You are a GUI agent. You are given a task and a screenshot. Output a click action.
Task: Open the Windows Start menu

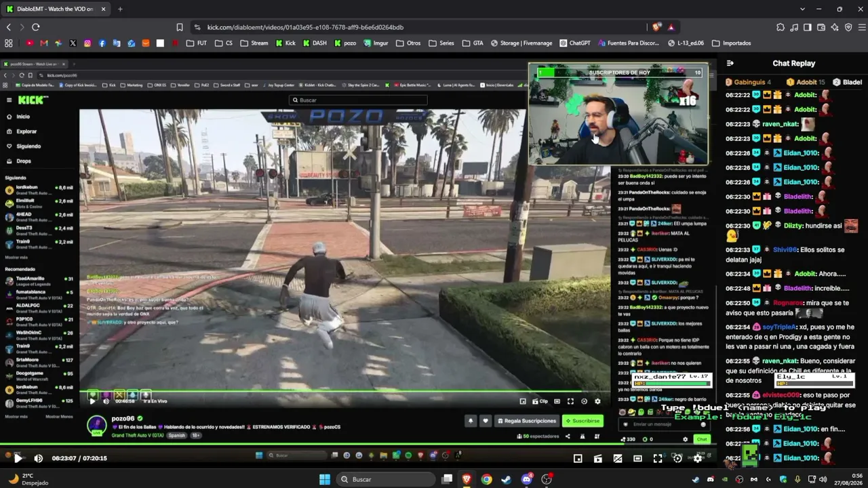pyautogui.click(x=325, y=479)
